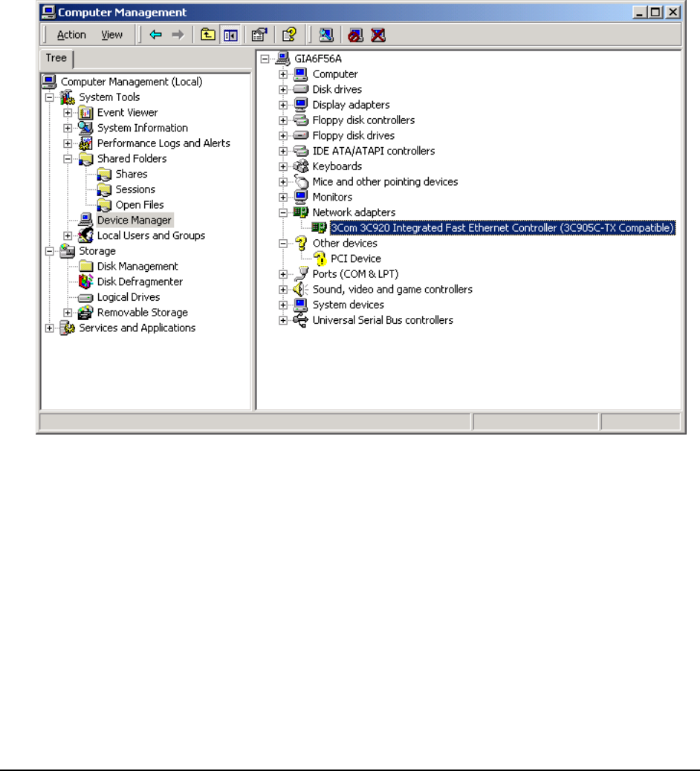Select the Computer device category label
Image resolution: width=700 pixels, height=771 pixels.
(335, 74)
